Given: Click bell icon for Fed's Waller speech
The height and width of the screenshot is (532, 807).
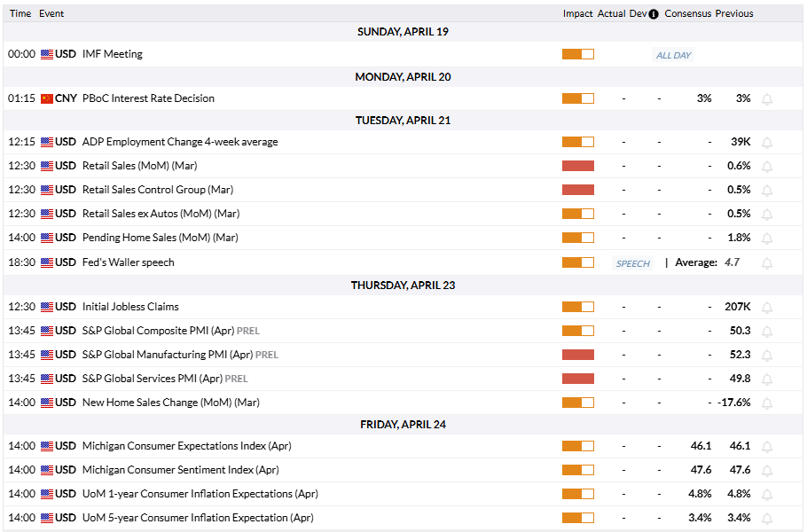Looking at the screenshot, I should pyautogui.click(x=767, y=262).
